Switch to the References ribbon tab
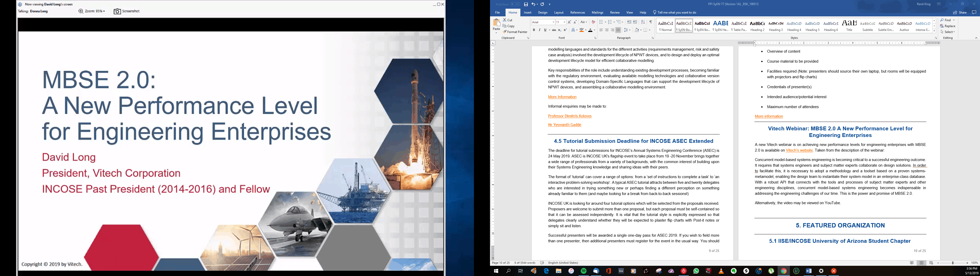The height and width of the screenshot is (276, 980). coord(578,13)
